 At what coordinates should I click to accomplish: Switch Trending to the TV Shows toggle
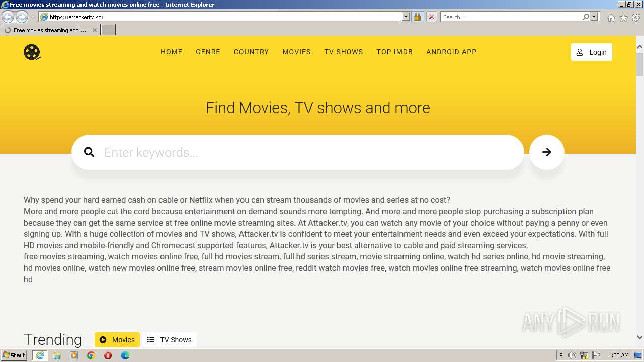coord(170,340)
